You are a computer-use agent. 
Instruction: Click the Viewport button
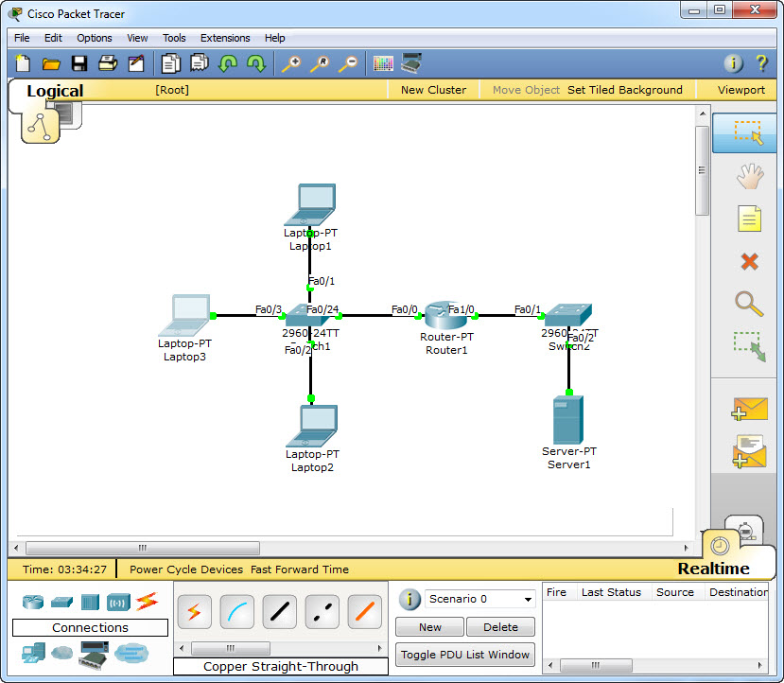point(741,90)
